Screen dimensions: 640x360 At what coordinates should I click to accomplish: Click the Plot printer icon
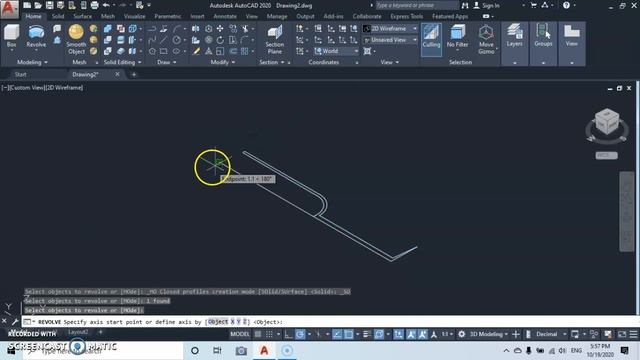pos(94,5)
